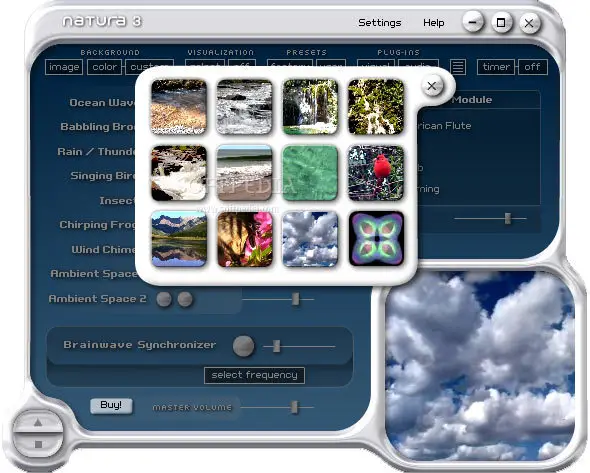The width and height of the screenshot is (590, 473).
Task: Click the Insects sound label
Action: [x=117, y=201]
